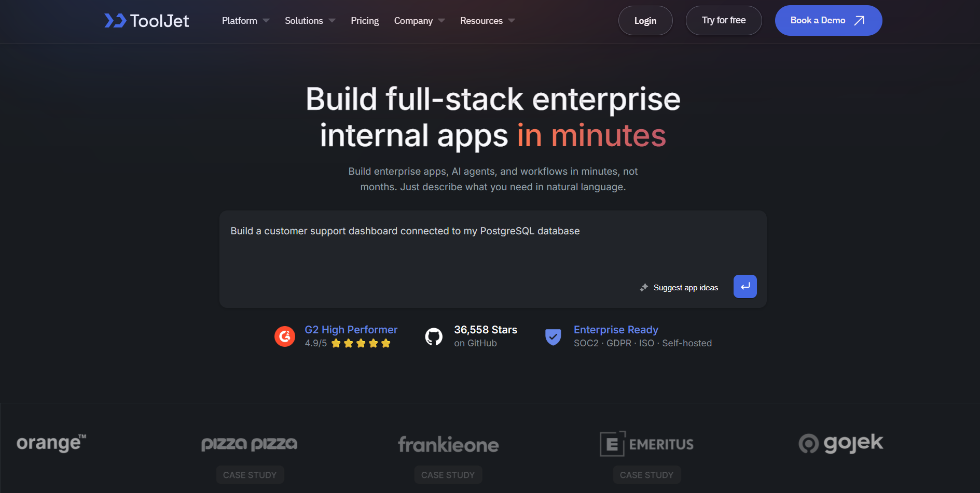Focus the app prompt text box

[493, 259]
